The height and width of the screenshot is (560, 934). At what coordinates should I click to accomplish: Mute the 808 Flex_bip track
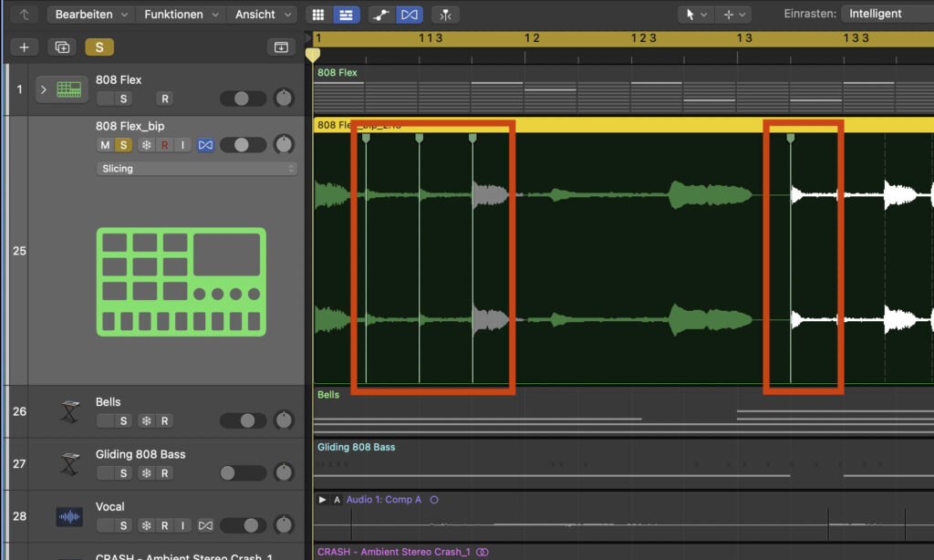pyautogui.click(x=105, y=145)
